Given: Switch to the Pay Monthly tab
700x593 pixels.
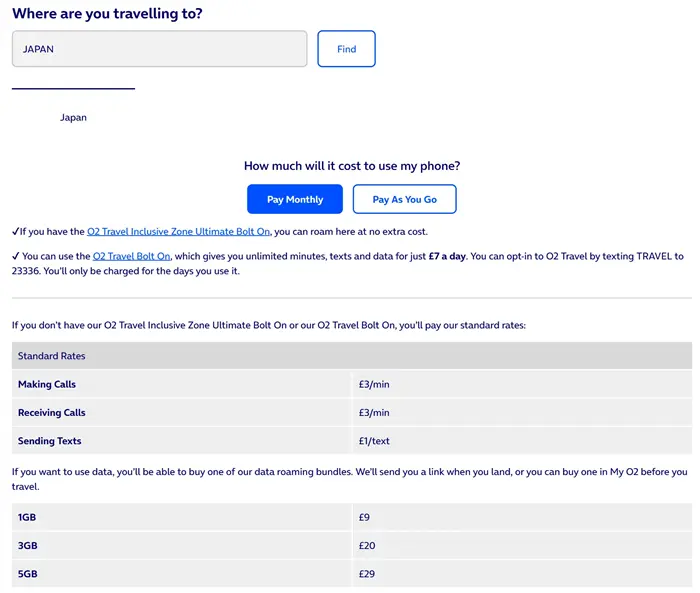Looking at the screenshot, I should [295, 200].
